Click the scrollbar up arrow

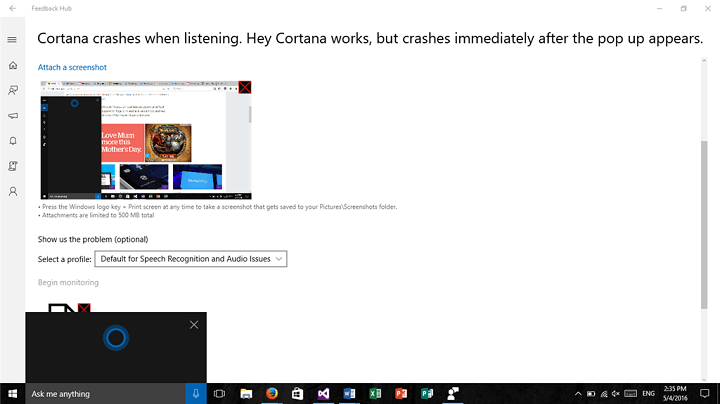tap(704, 61)
